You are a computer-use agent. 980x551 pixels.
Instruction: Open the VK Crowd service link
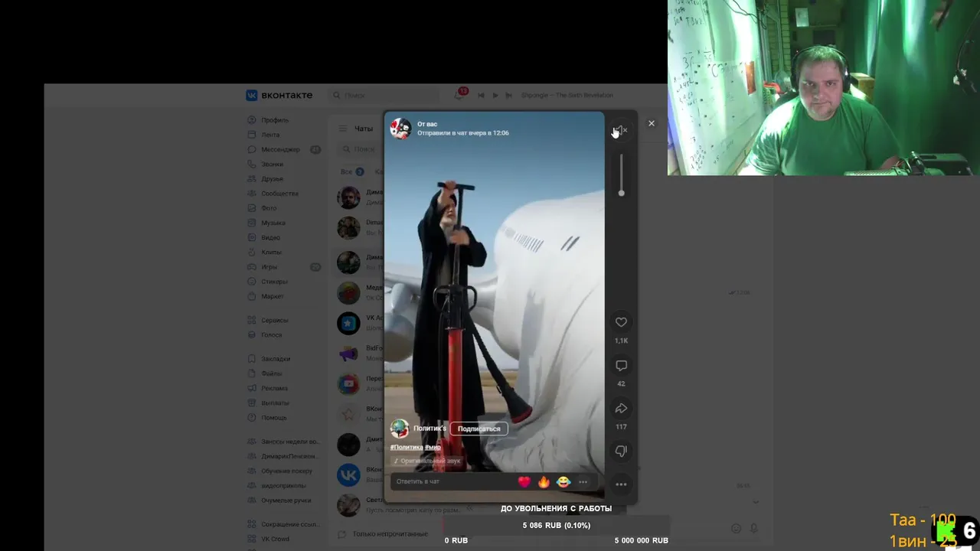tap(275, 539)
